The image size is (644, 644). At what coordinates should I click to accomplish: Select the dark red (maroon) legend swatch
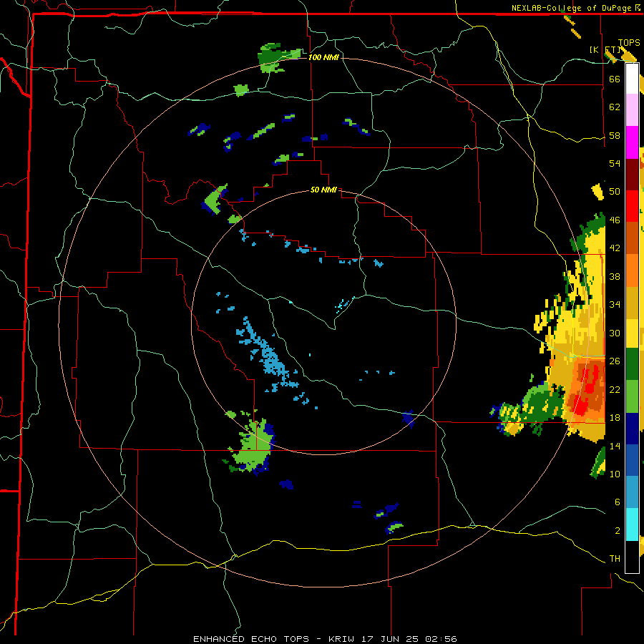pyautogui.click(x=632, y=175)
